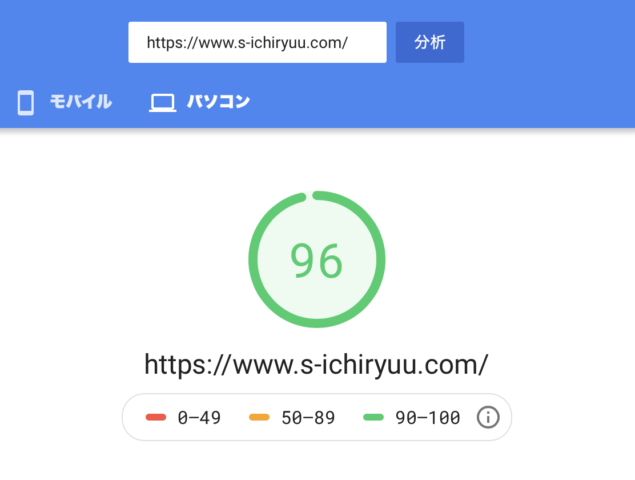Focus the URL input field
The image size is (635, 480).
point(257,43)
